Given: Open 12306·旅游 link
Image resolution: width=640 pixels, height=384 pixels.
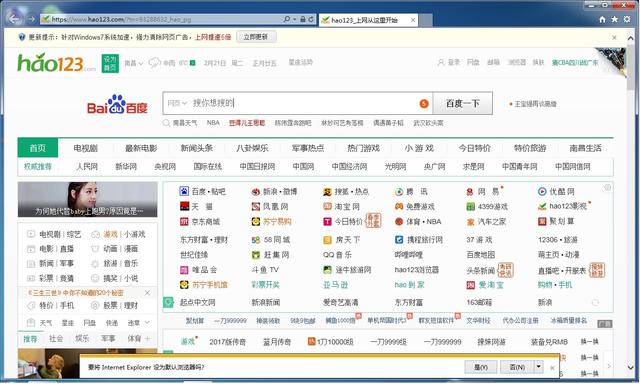Looking at the screenshot, I should coord(558,240).
